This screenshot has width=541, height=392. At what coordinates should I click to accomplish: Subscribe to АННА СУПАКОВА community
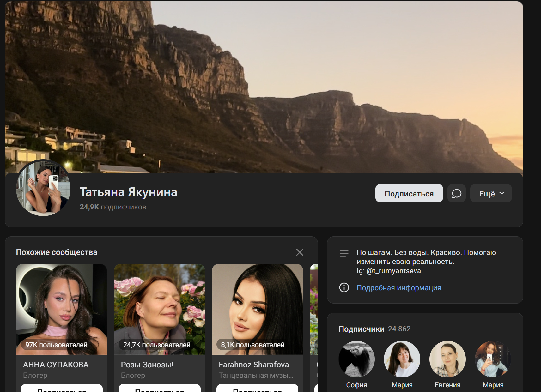(62, 389)
